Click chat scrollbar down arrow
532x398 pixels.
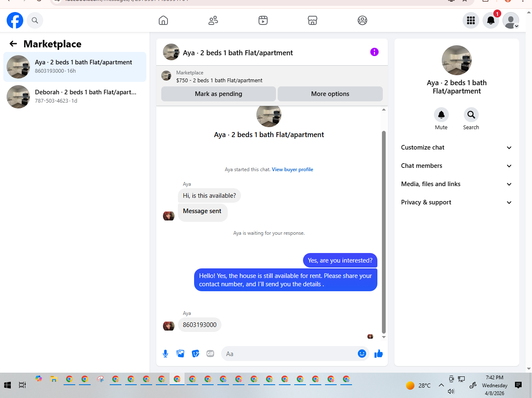[384, 337]
